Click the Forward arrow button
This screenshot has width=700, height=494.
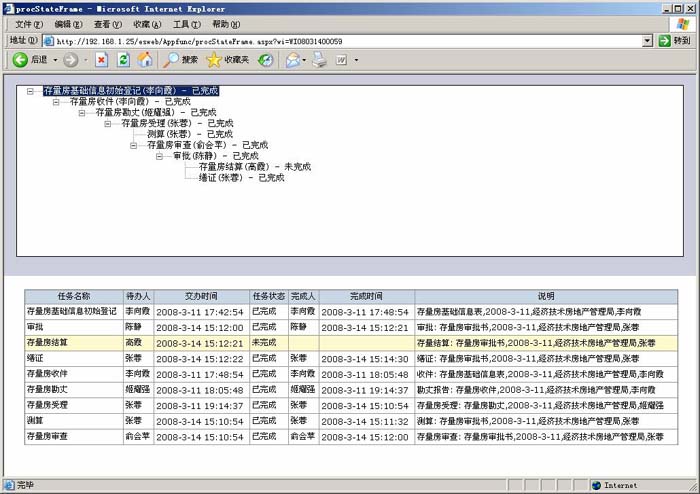[x=70, y=60]
